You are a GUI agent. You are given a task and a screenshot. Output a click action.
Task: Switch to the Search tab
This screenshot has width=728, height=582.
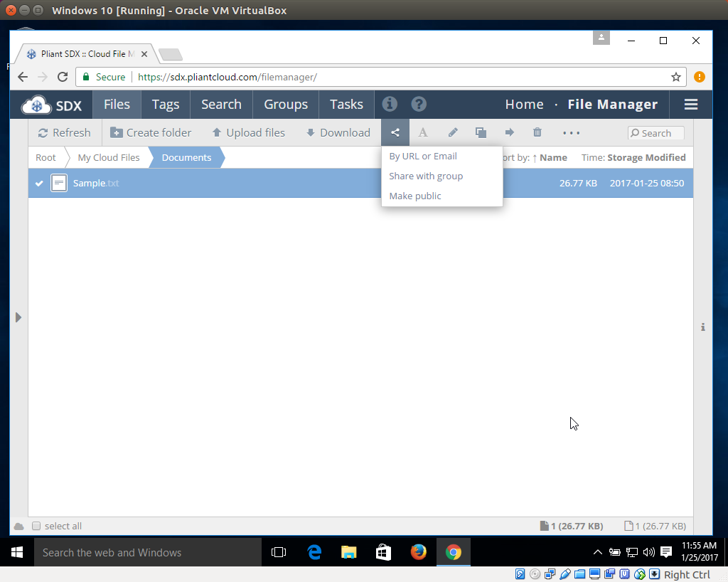point(221,105)
